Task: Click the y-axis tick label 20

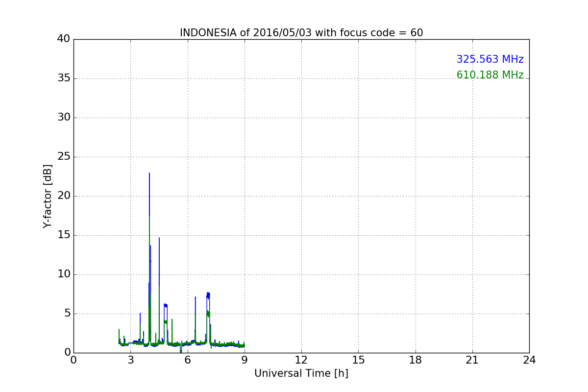Action: point(64,196)
